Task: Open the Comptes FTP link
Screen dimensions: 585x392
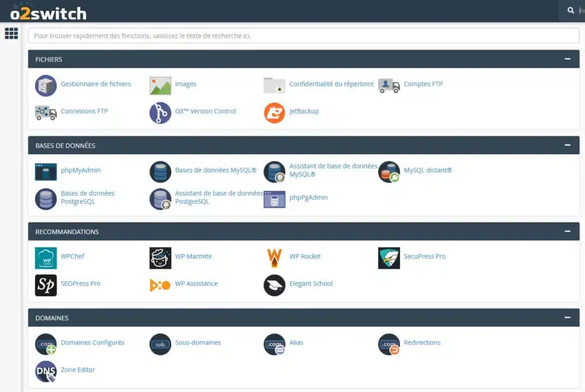Action: [423, 84]
